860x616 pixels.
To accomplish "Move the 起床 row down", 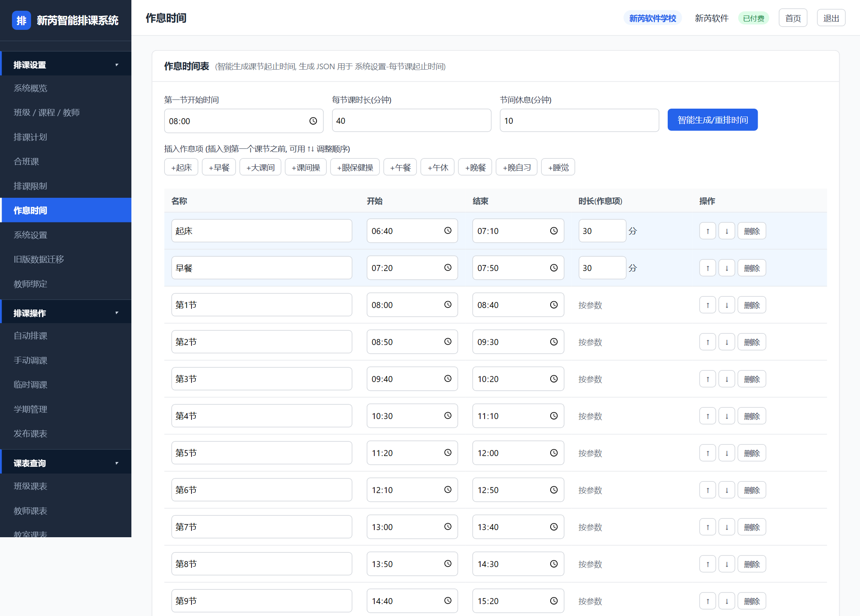I will pos(727,231).
